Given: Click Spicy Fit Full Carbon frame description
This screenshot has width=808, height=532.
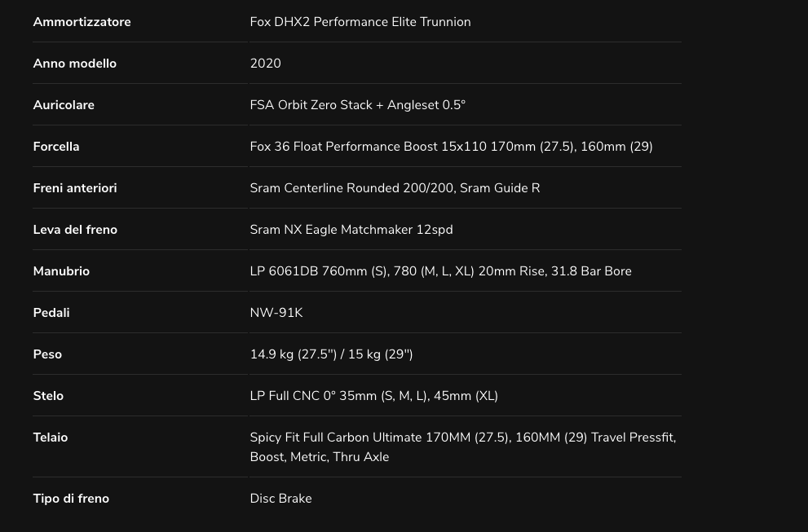Looking at the screenshot, I should (x=463, y=447).
